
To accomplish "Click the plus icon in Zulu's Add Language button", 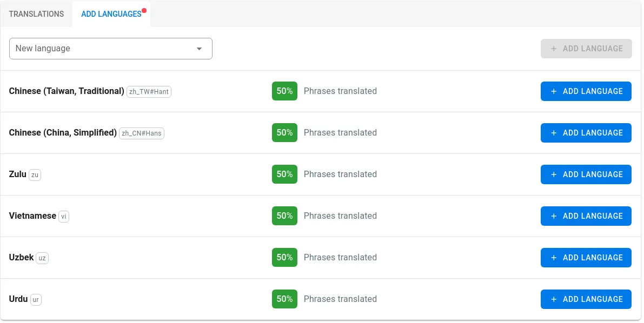I will (554, 174).
